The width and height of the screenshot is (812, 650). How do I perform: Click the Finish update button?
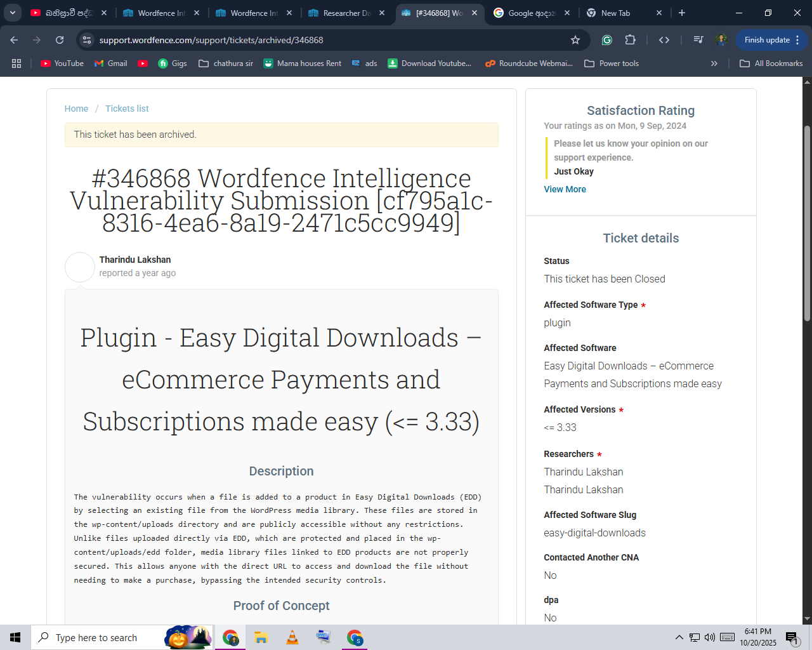(x=767, y=40)
